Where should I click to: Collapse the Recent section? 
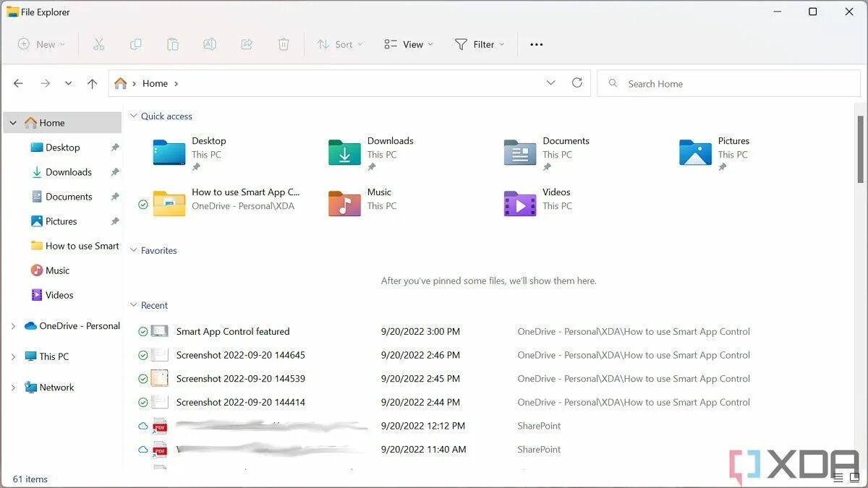[133, 305]
